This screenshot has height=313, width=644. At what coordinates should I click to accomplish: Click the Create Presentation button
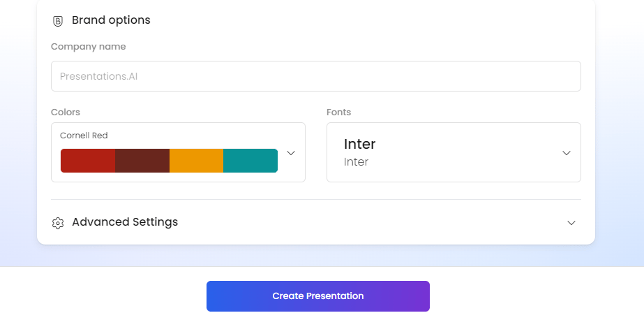318,296
